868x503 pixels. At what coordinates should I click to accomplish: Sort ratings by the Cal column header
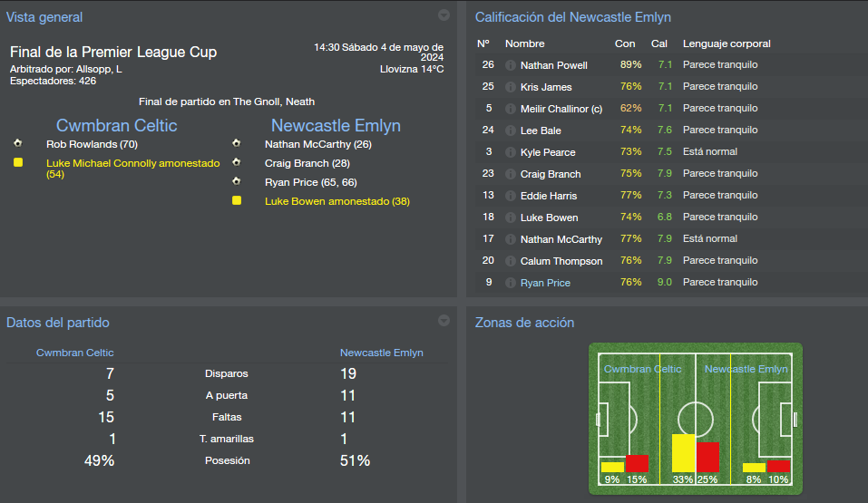coord(658,44)
